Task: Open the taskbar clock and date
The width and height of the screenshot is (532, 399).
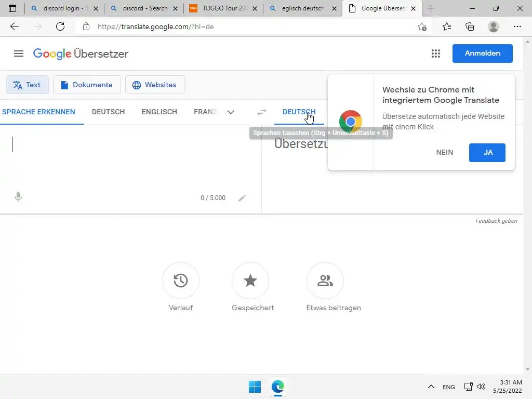Action: click(508, 387)
